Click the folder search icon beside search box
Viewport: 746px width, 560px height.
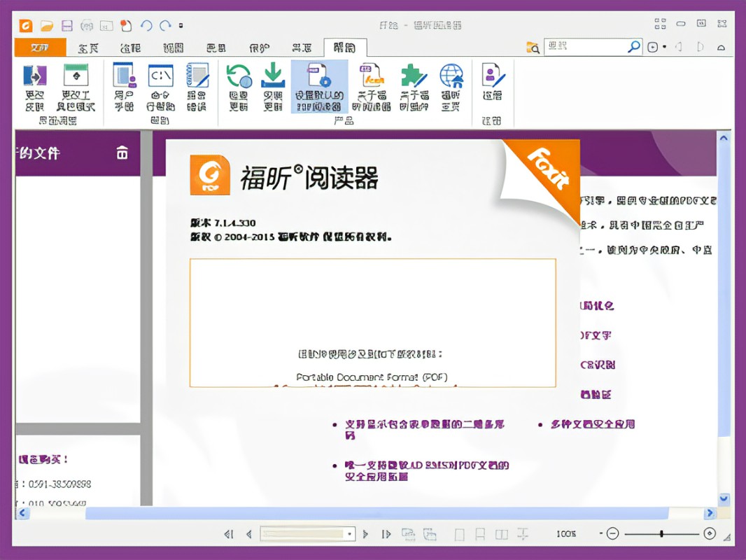[x=533, y=47]
